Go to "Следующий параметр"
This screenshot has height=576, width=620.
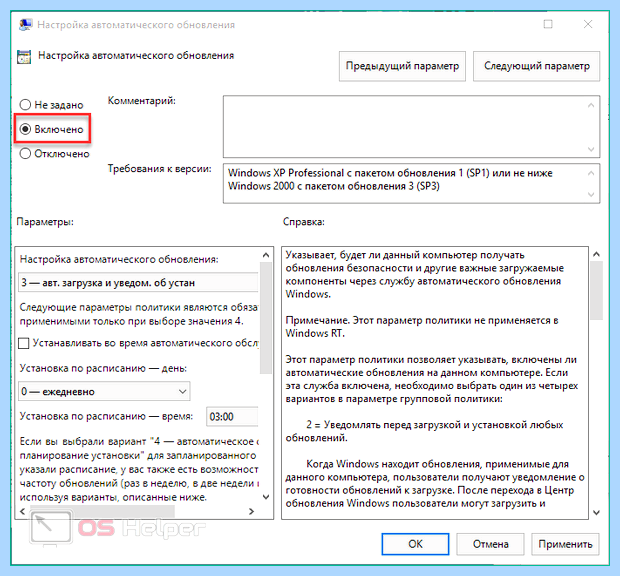click(x=537, y=66)
